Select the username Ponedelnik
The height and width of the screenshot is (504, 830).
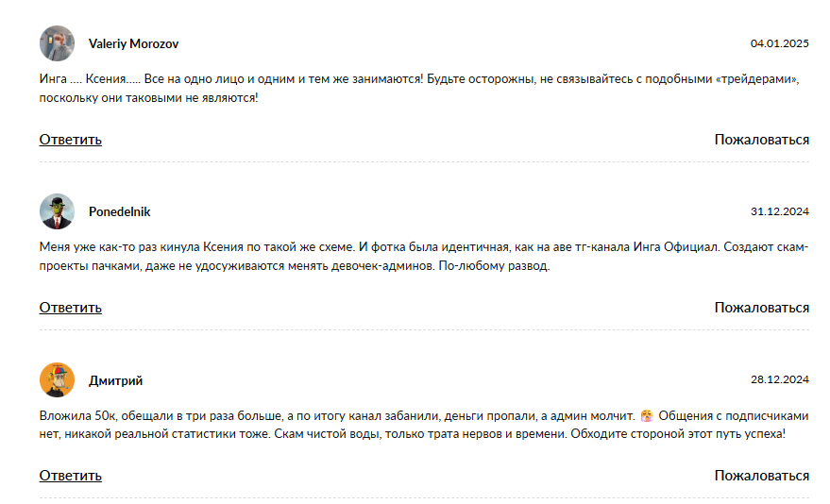(120, 212)
